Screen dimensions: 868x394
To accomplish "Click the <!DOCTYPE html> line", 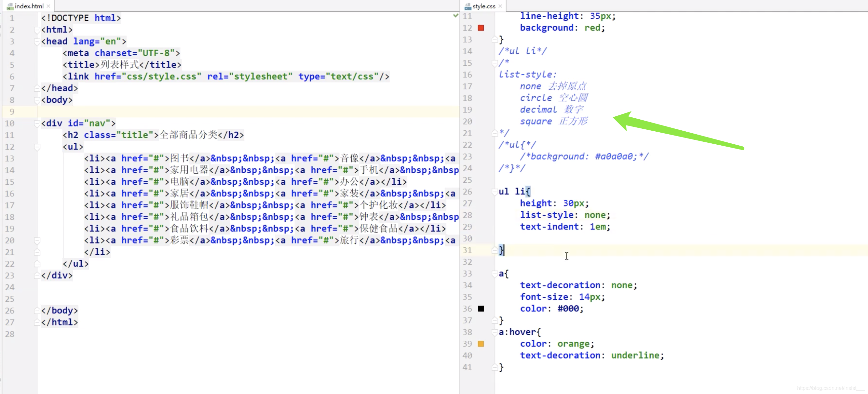I will [81, 18].
